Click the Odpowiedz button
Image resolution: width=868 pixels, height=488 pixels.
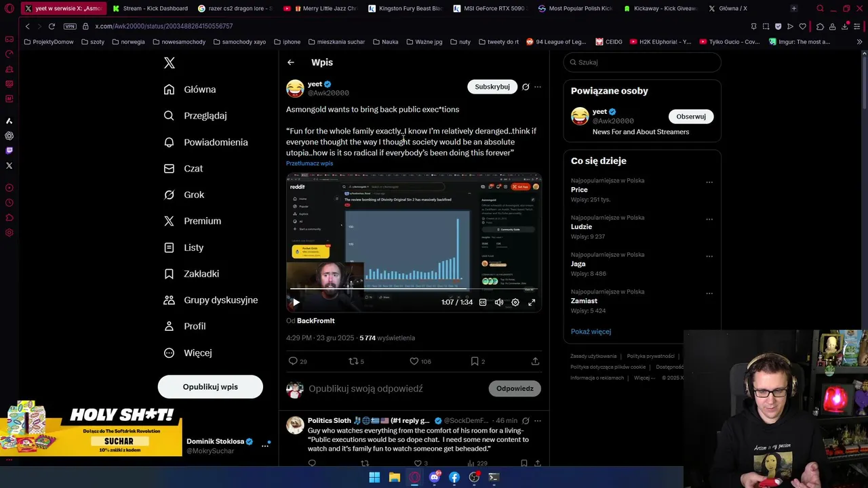click(x=515, y=388)
